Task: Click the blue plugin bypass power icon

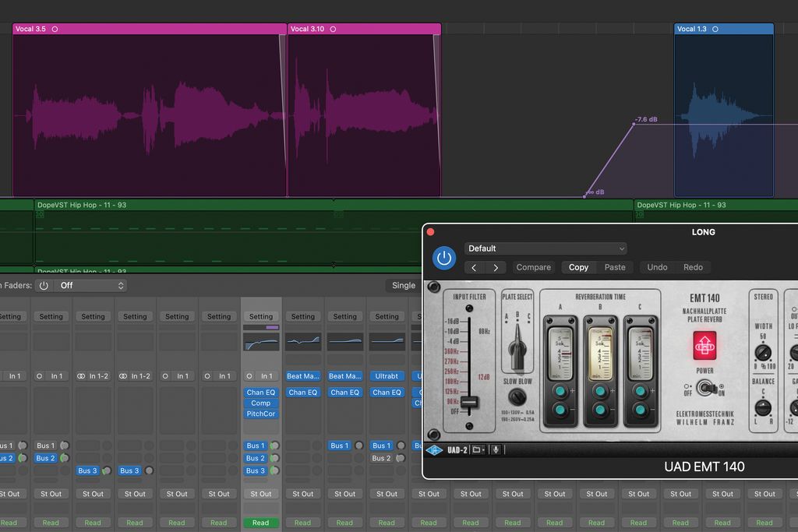Action: (x=443, y=258)
